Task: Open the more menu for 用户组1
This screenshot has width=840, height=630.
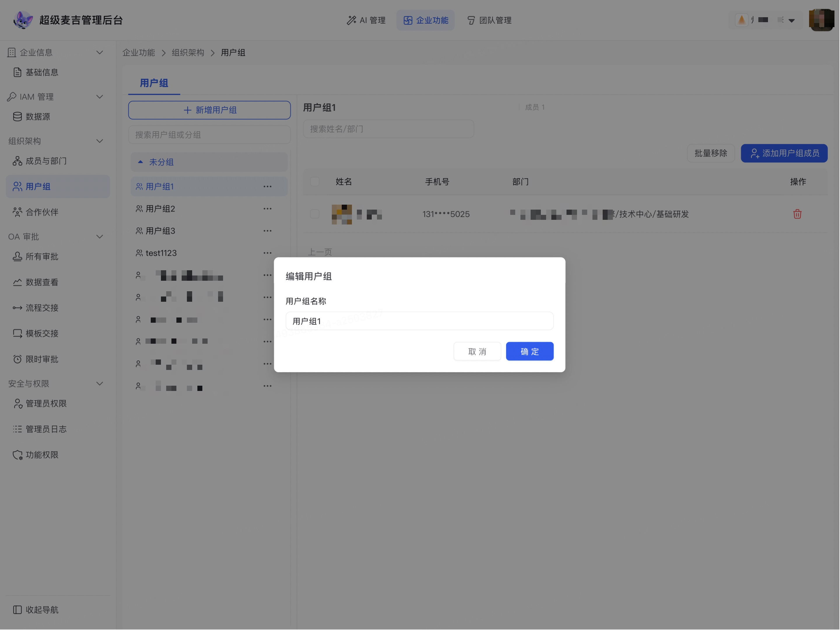Action: tap(267, 187)
